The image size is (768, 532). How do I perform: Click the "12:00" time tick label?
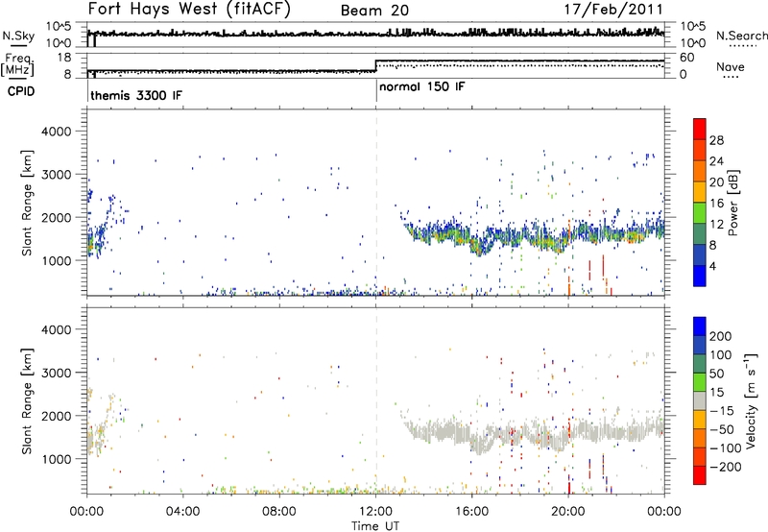click(x=375, y=511)
